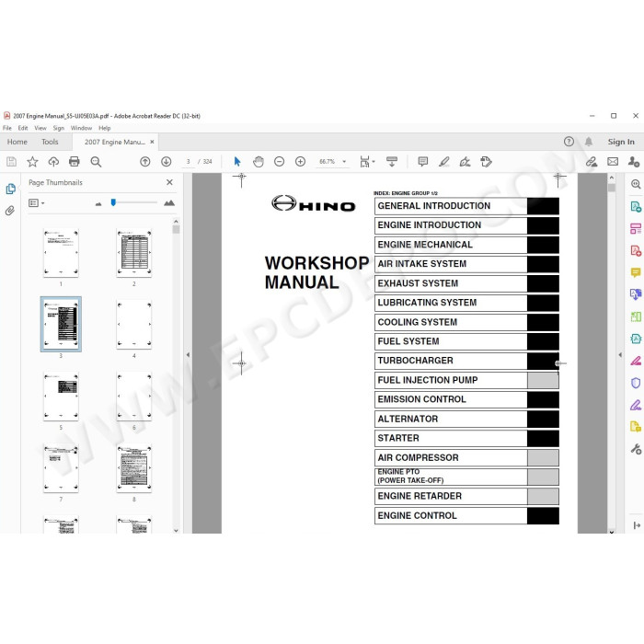Click thumbnails panel scrollbar down arrow

177,530
